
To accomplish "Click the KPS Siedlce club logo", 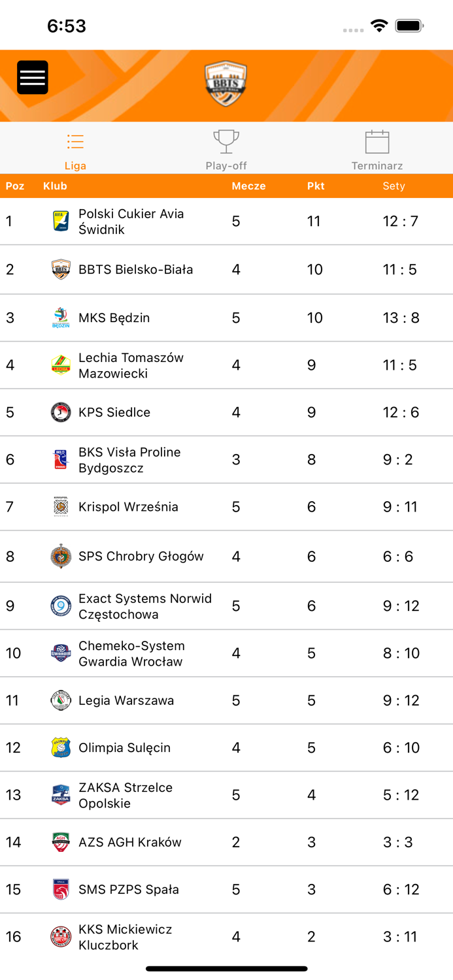I will (61, 412).
